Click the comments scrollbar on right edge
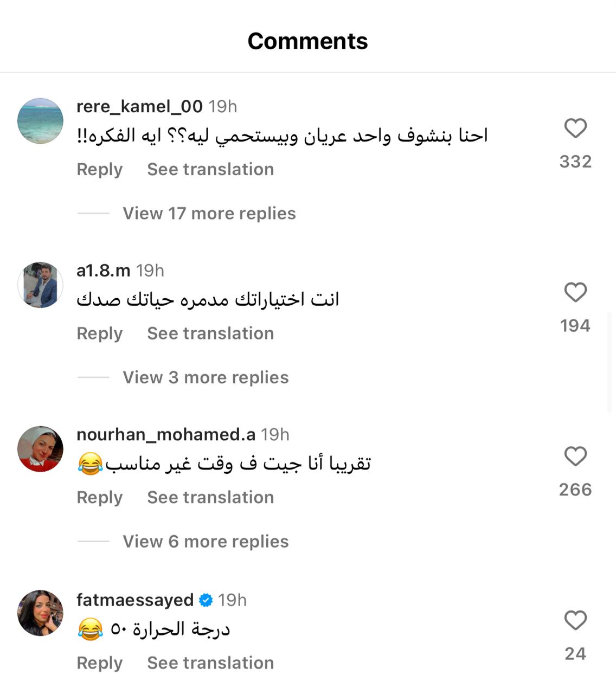 609,362
